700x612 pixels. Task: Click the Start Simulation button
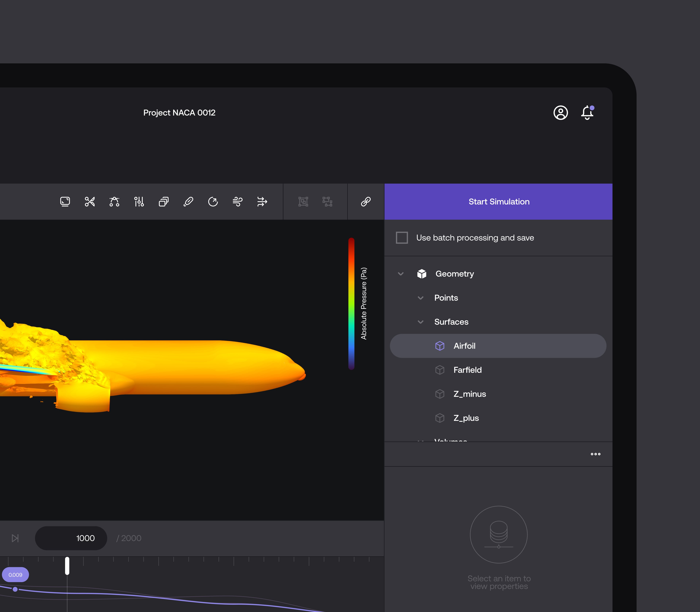(498, 201)
